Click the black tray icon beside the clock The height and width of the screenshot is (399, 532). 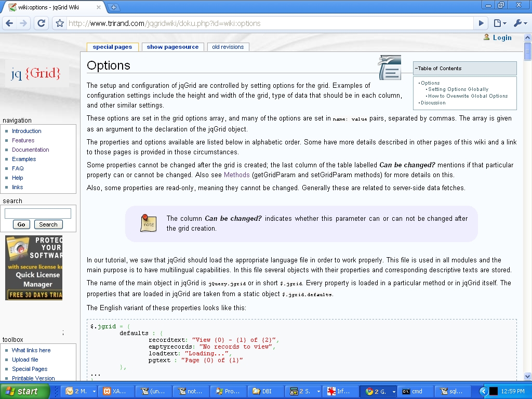click(x=494, y=391)
